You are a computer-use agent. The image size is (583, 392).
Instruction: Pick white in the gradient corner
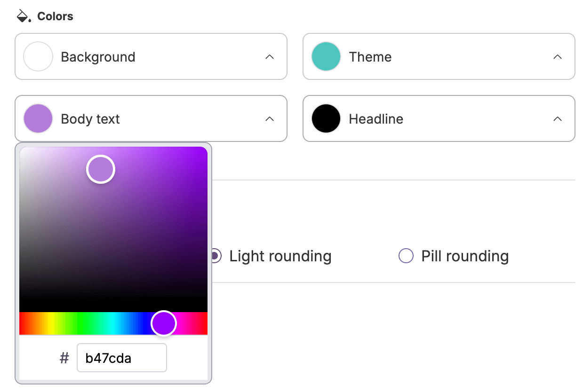[x=23, y=150]
